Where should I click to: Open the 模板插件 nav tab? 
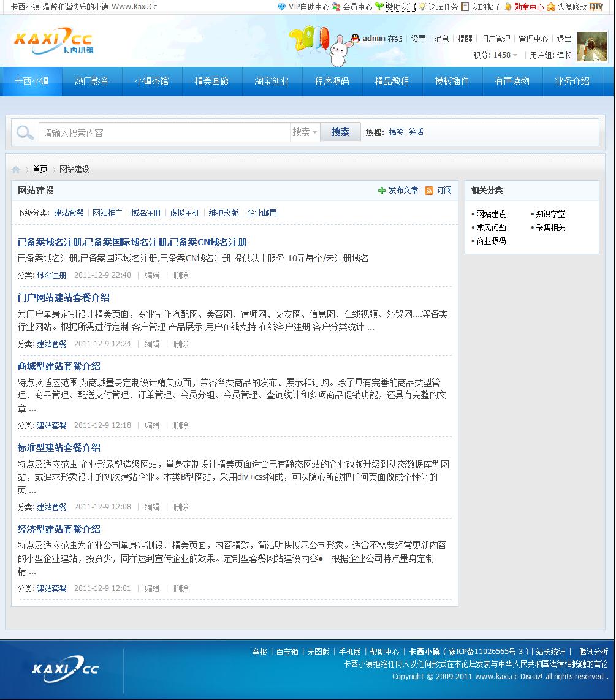(452, 82)
